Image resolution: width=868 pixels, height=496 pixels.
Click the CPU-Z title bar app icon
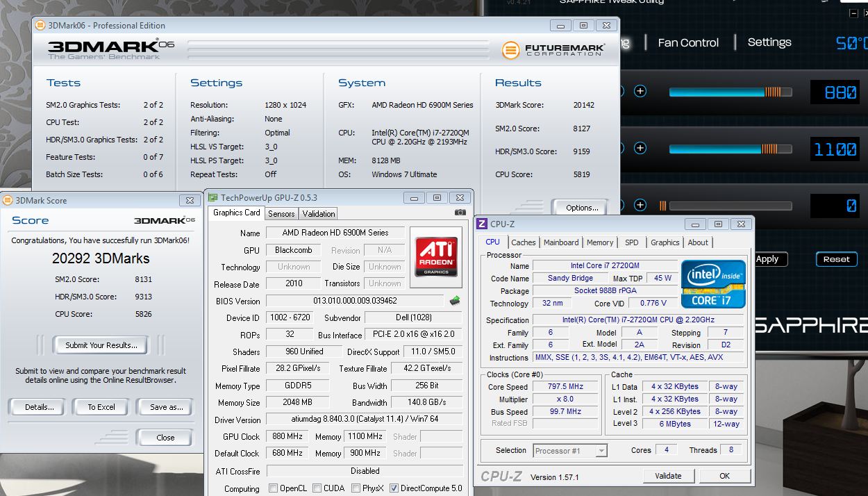[482, 224]
